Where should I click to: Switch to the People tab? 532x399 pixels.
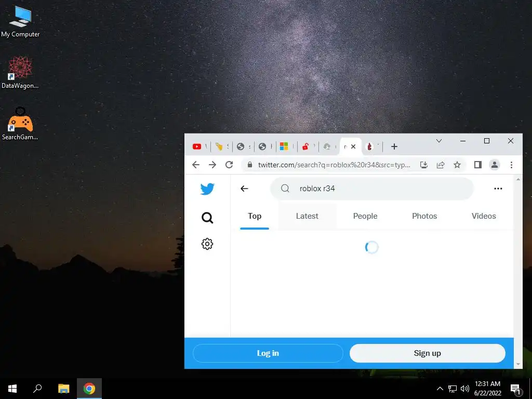pyautogui.click(x=365, y=216)
